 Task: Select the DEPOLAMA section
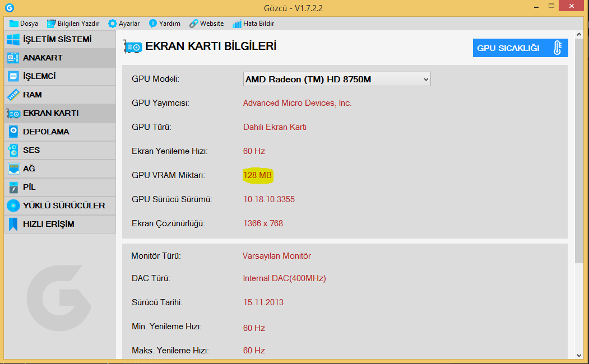(x=60, y=132)
